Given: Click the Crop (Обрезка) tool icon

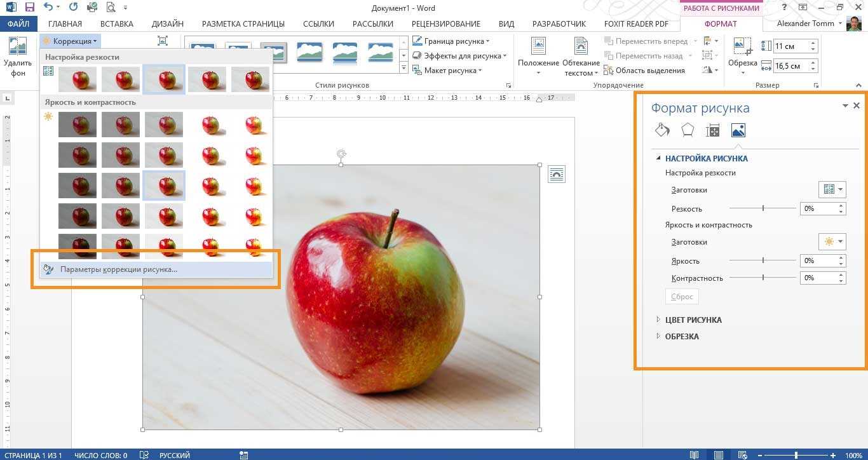Looking at the screenshot, I should [x=742, y=47].
